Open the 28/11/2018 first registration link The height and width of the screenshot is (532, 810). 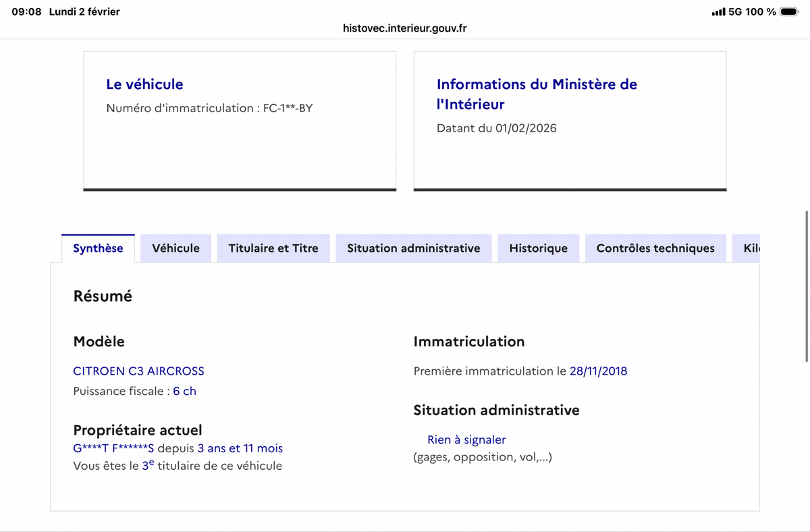pos(598,371)
